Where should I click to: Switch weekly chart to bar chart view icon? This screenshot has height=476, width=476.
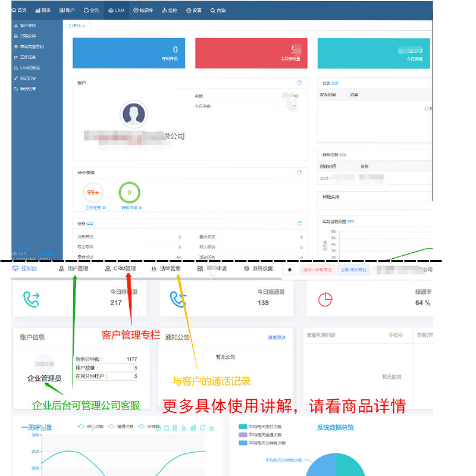tap(193, 428)
